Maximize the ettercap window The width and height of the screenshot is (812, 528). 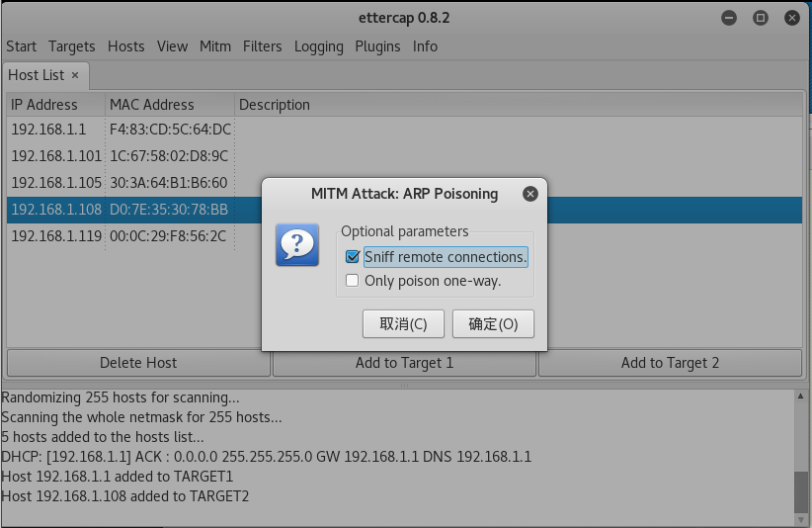click(761, 18)
